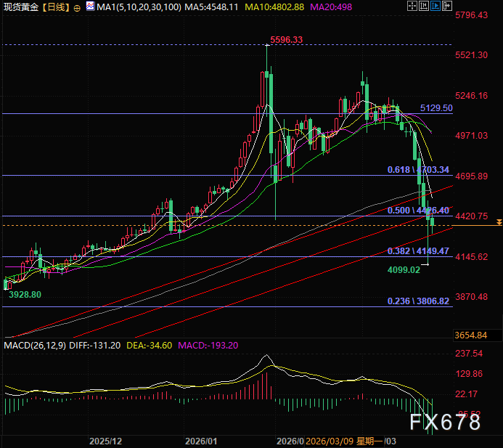Click the 5129.50 horizontal line label
Viewport: 503px width, 448px height.
436,108
